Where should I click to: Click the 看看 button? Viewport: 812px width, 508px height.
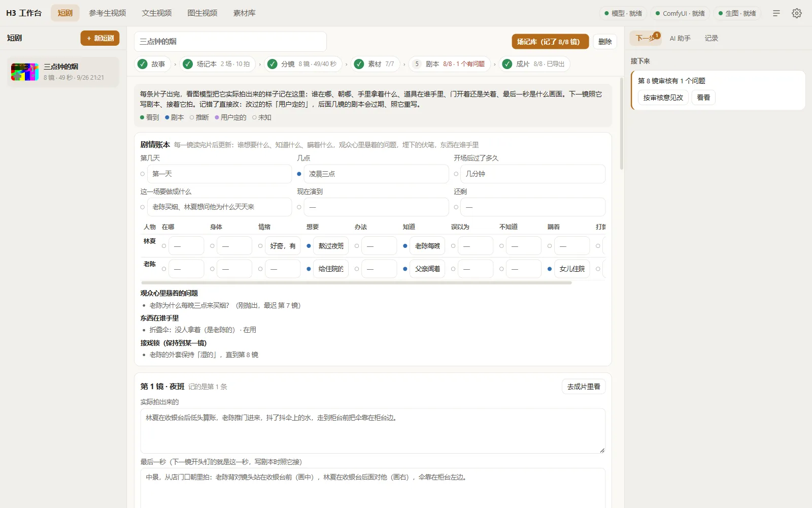pos(703,98)
